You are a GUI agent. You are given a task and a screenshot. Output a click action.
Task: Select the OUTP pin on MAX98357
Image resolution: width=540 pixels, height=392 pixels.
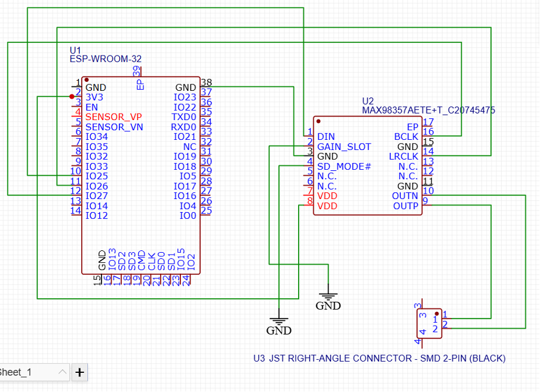406,206
